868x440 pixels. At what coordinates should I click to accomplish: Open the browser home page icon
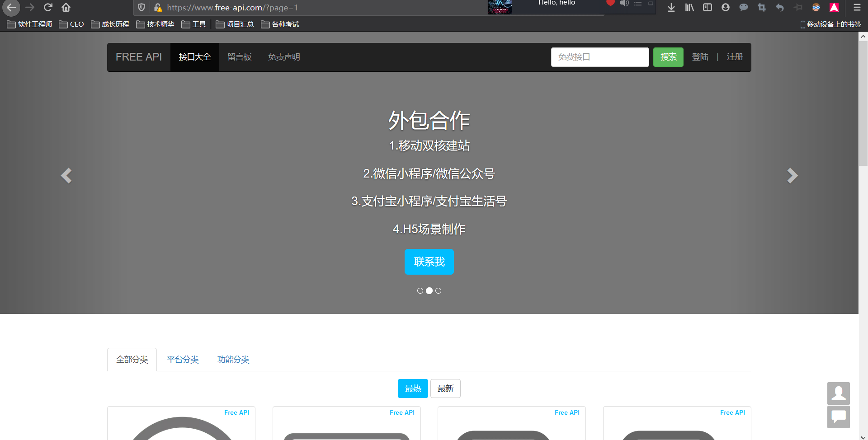point(66,7)
